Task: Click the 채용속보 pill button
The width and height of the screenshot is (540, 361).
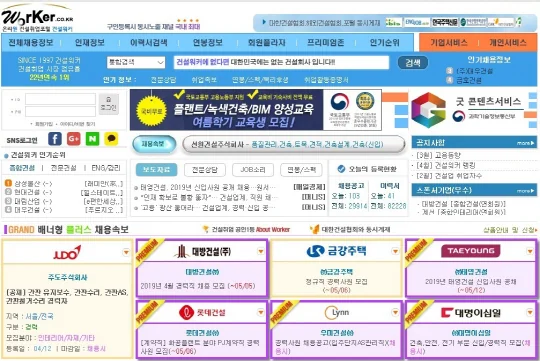Action: [154, 144]
